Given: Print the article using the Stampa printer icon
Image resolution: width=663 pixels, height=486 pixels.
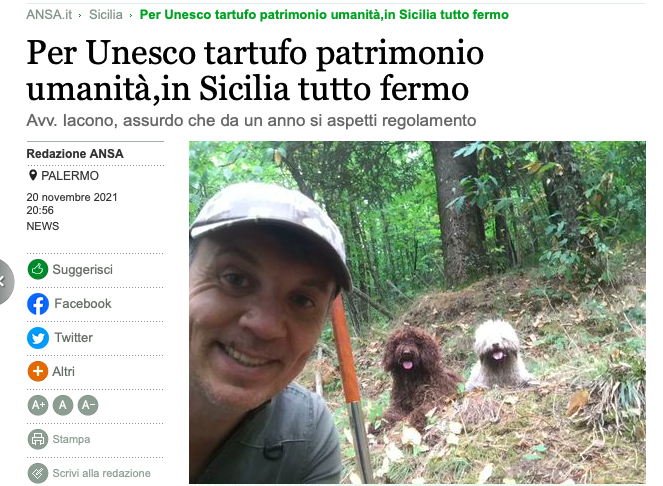Looking at the screenshot, I should 38,439.
